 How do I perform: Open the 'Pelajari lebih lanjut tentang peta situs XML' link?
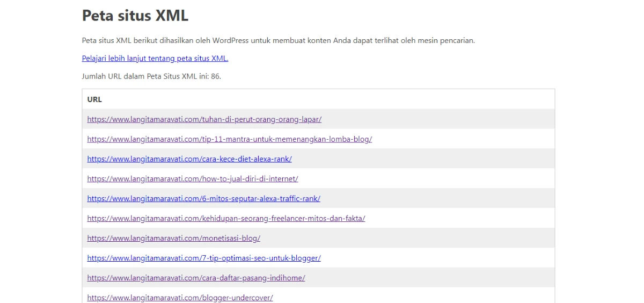(155, 58)
